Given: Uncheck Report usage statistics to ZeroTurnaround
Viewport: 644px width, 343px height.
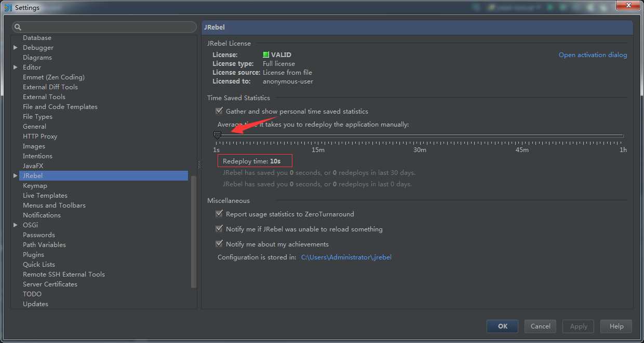Looking at the screenshot, I should pyautogui.click(x=219, y=214).
